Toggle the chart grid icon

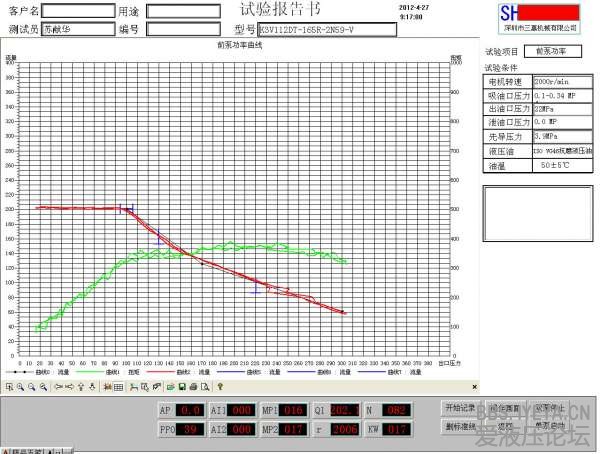point(118,386)
